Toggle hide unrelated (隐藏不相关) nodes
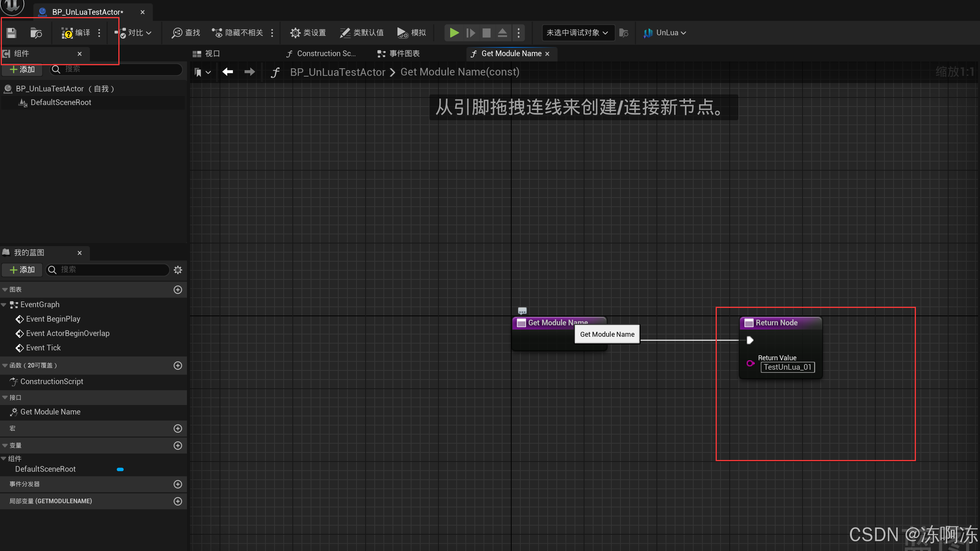 (x=238, y=33)
